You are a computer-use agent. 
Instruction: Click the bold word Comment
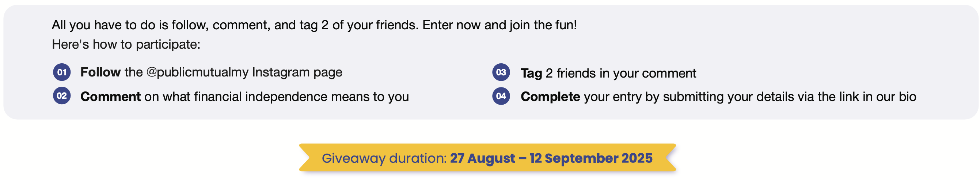click(110, 96)
